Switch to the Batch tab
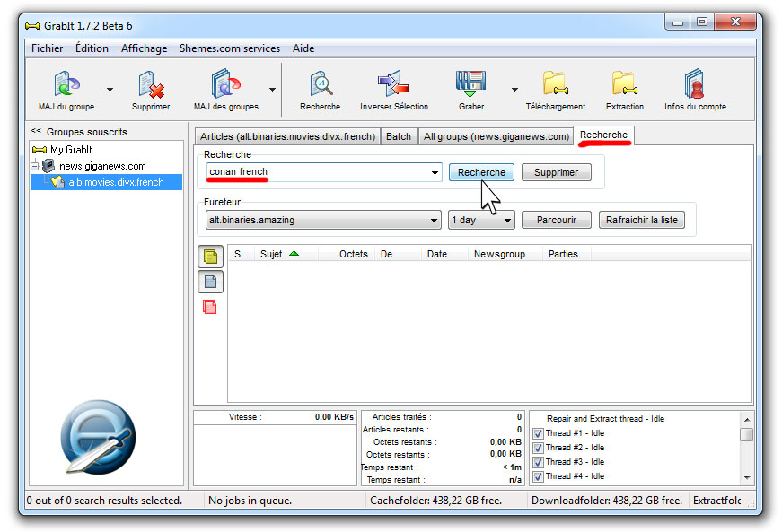This screenshot has height=532, width=782. coord(399,136)
